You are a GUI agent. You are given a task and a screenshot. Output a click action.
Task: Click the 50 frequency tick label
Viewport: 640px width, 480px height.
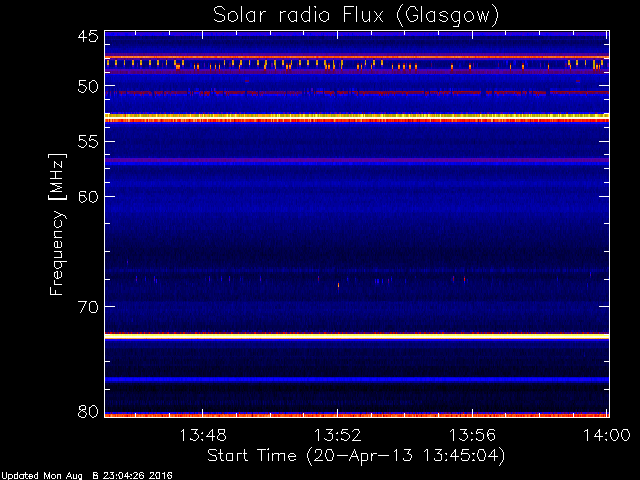(x=88, y=86)
